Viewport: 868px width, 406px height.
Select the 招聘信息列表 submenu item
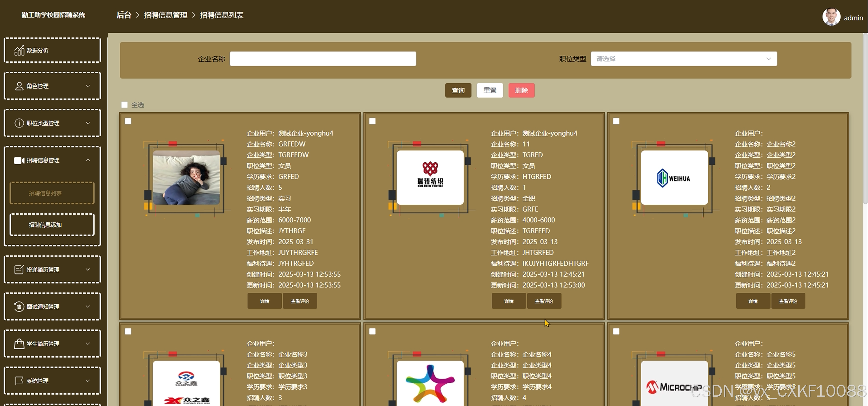coord(52,193)
